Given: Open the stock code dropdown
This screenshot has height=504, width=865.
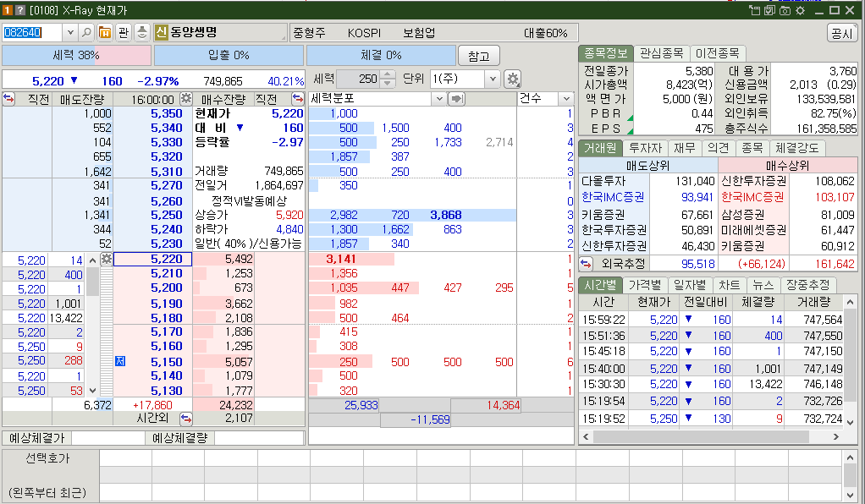Looking at the screenshot, I should click(69, 31).
